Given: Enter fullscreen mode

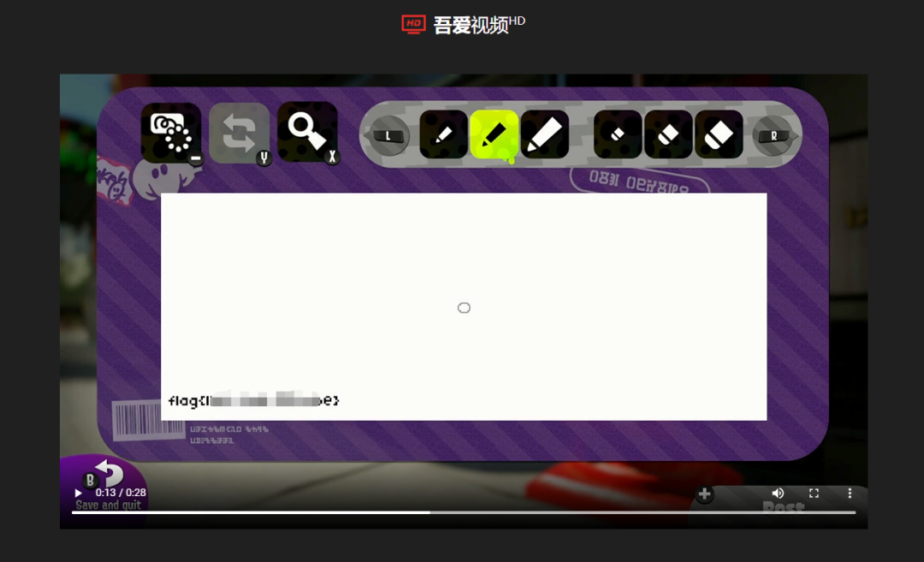Looking at the screenshot, I should 814,493.
